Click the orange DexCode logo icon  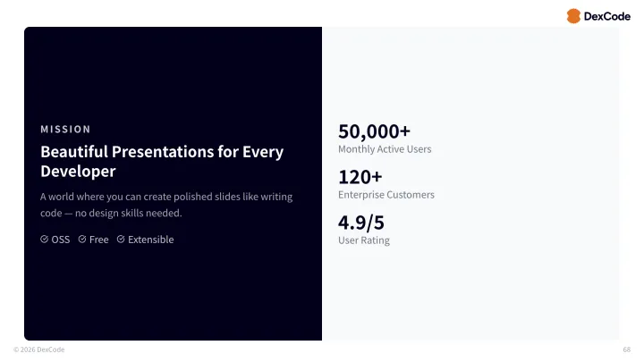(x=574, y=15)
